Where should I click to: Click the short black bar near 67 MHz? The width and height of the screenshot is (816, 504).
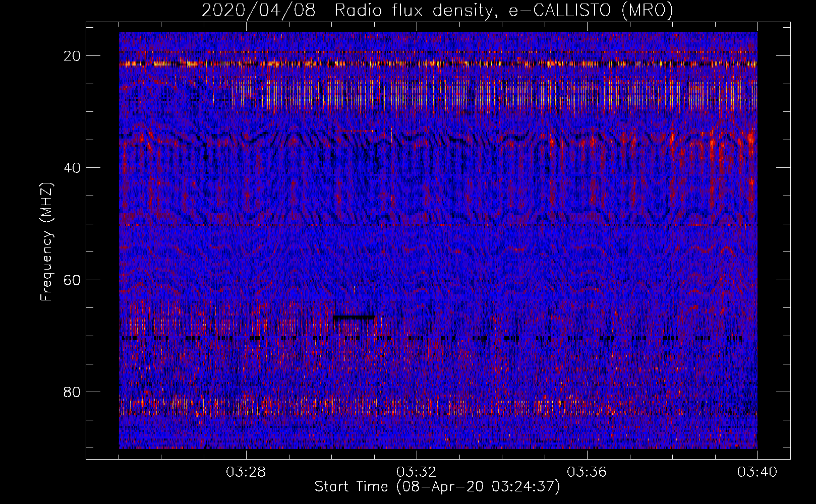(x=354, y=318)
